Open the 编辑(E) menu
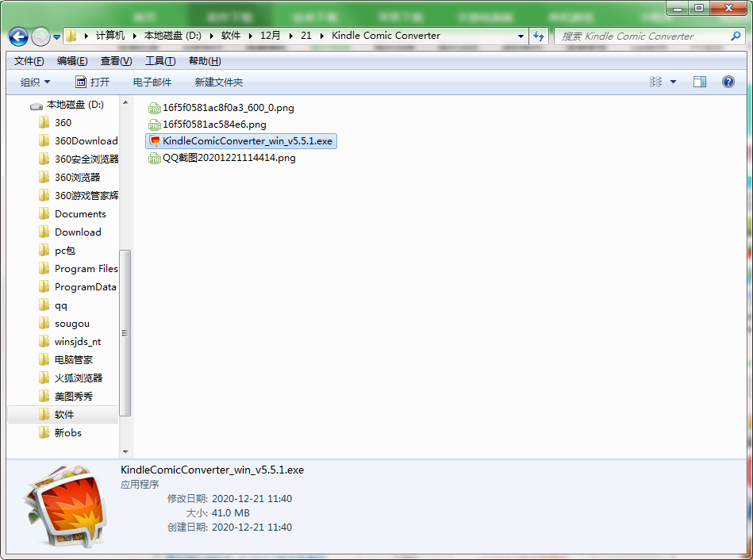The width and height of the screenshot is (753, 560). [72, 61]
